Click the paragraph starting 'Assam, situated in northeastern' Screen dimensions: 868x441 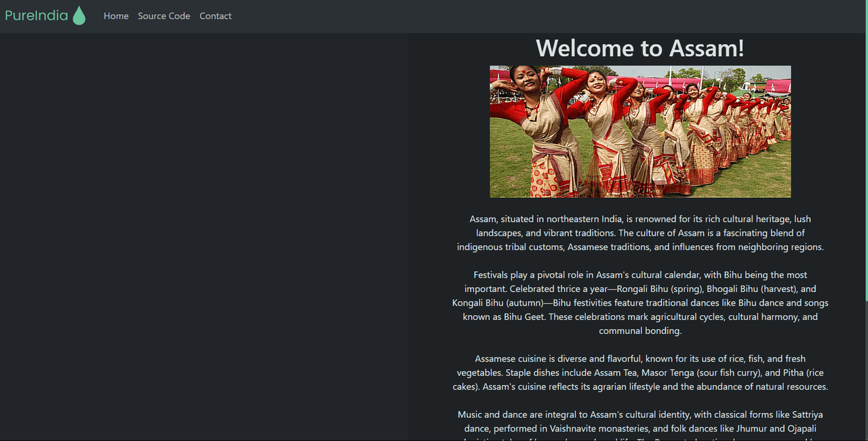pyautogui.click(x=639, y=233)
